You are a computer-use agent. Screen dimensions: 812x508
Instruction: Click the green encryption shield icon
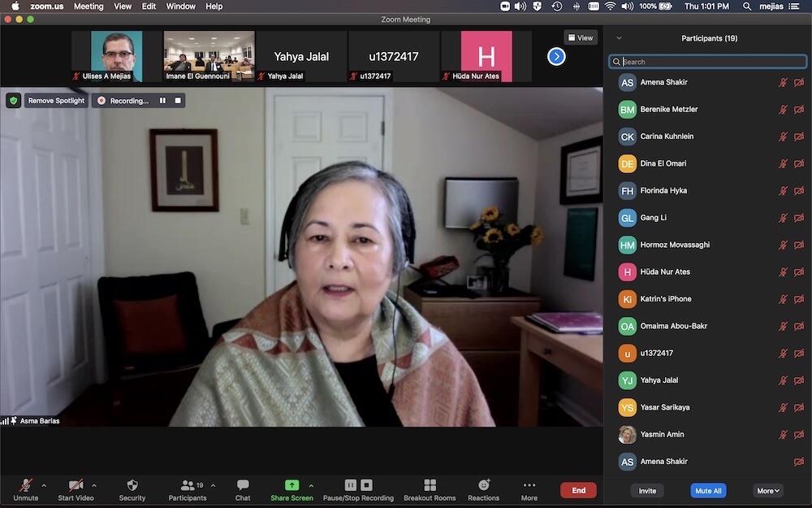coord(14,101)
